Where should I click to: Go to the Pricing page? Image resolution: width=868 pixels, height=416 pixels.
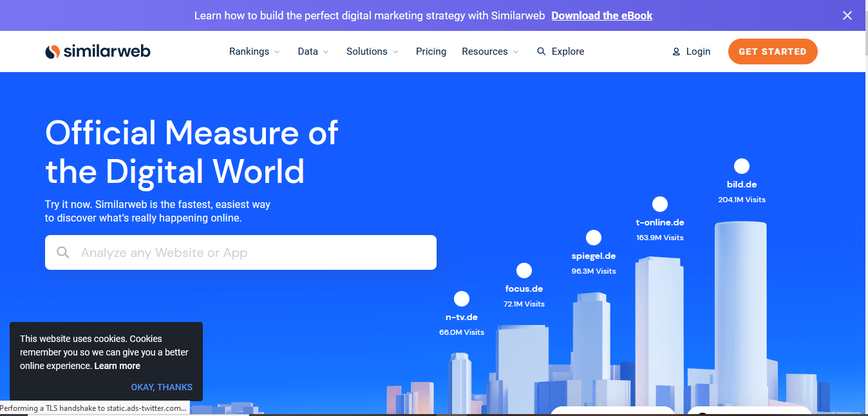[431, 52]
